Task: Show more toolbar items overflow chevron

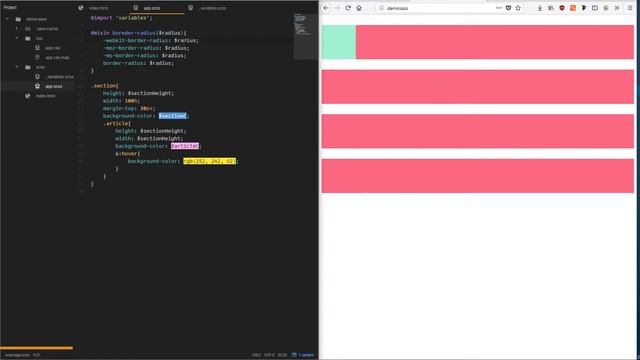Action: point(617,8)
